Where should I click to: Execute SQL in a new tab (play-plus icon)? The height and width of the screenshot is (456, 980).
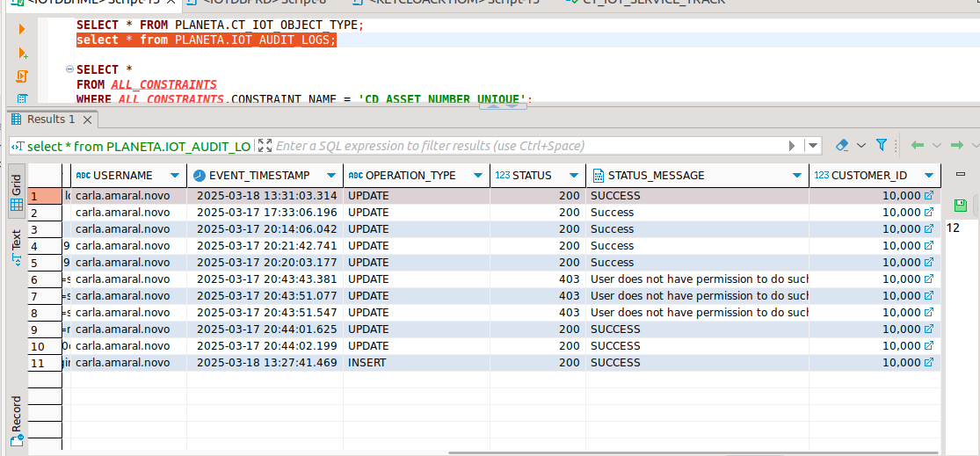(23, 53)
